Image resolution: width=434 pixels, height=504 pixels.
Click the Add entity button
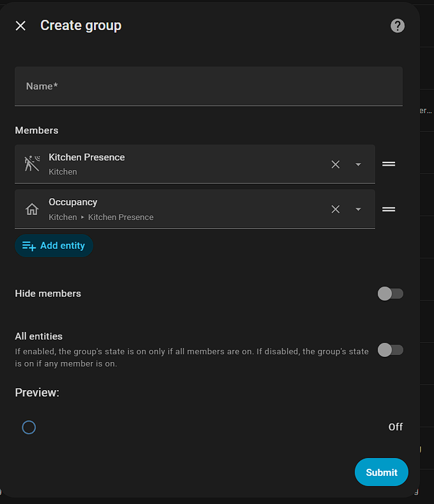[x=54, y=246]
